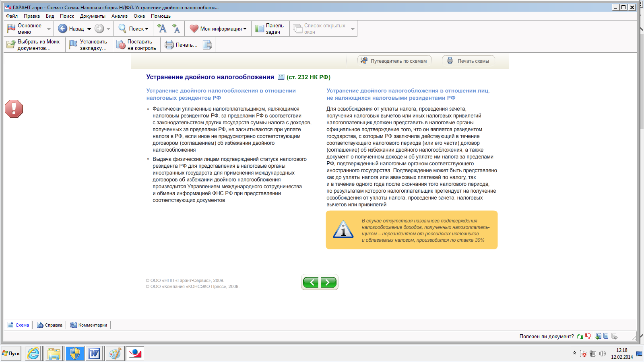Screen dimensions: 644x362
Task: Open the Файл menu
Action: (12, 16)
